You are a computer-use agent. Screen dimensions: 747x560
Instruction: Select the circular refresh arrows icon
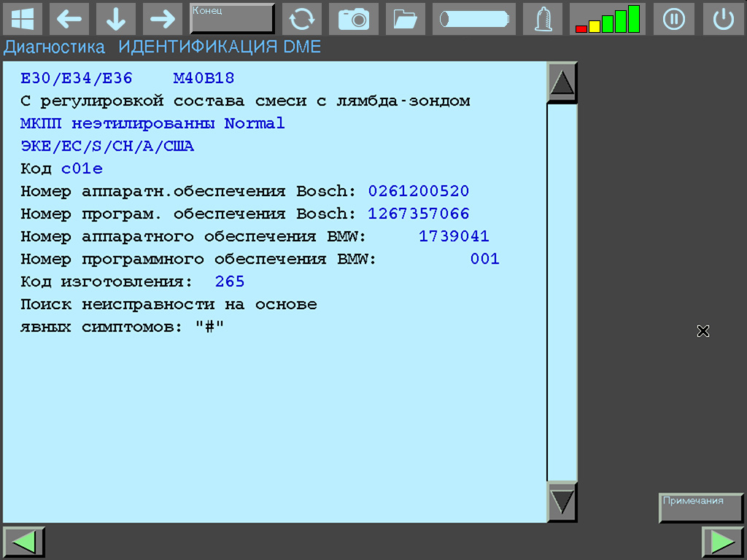[301, 19]
